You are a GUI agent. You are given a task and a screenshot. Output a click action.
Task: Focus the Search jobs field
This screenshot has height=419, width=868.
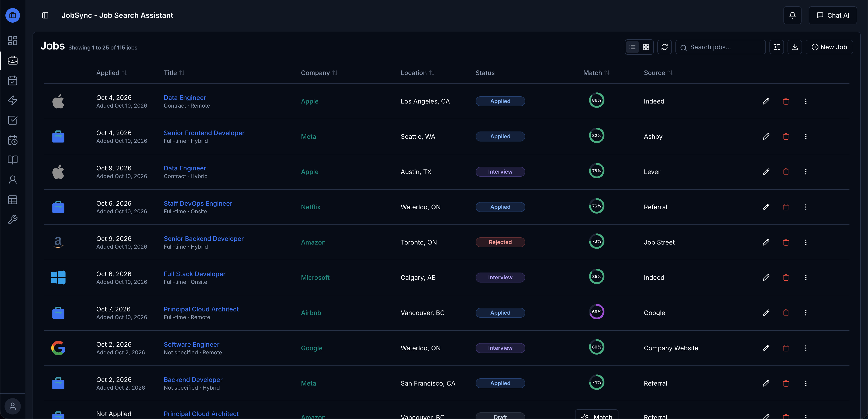[x=720, y=47]
